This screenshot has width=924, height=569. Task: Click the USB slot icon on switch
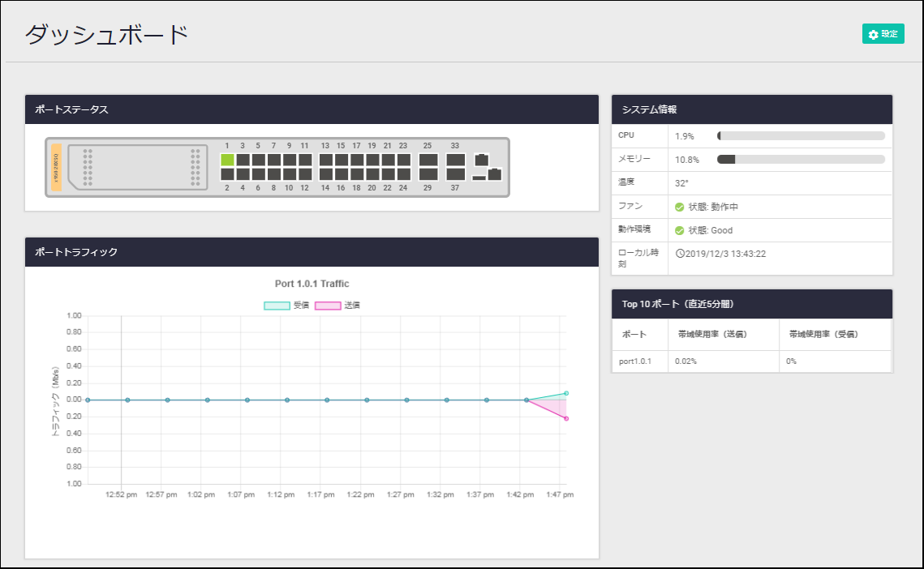point(479,178)
